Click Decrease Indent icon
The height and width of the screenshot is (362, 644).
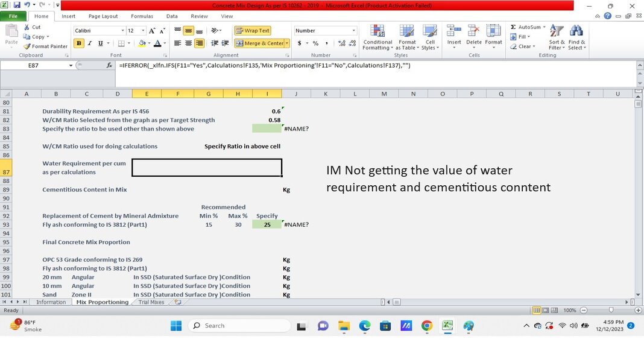pyautogui.click(x=215, y=43)
